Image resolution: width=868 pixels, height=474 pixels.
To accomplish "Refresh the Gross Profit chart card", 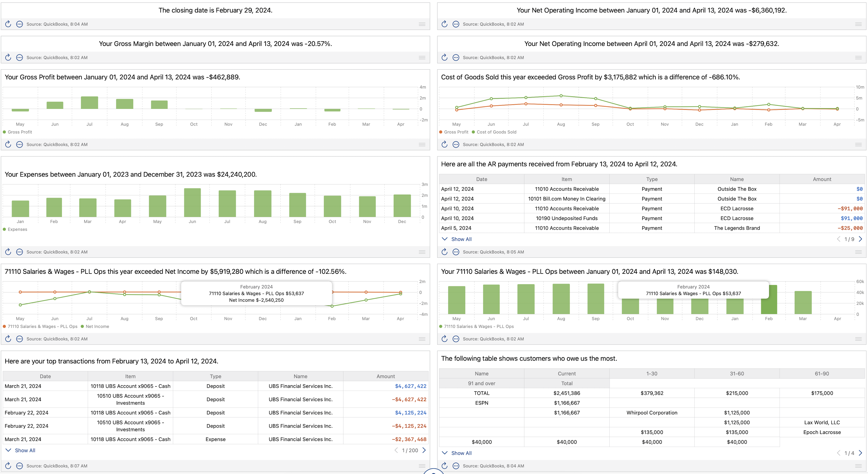I will point(8,145).
